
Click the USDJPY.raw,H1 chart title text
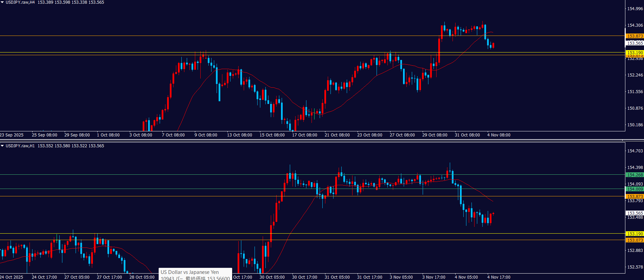click(20, 146)
